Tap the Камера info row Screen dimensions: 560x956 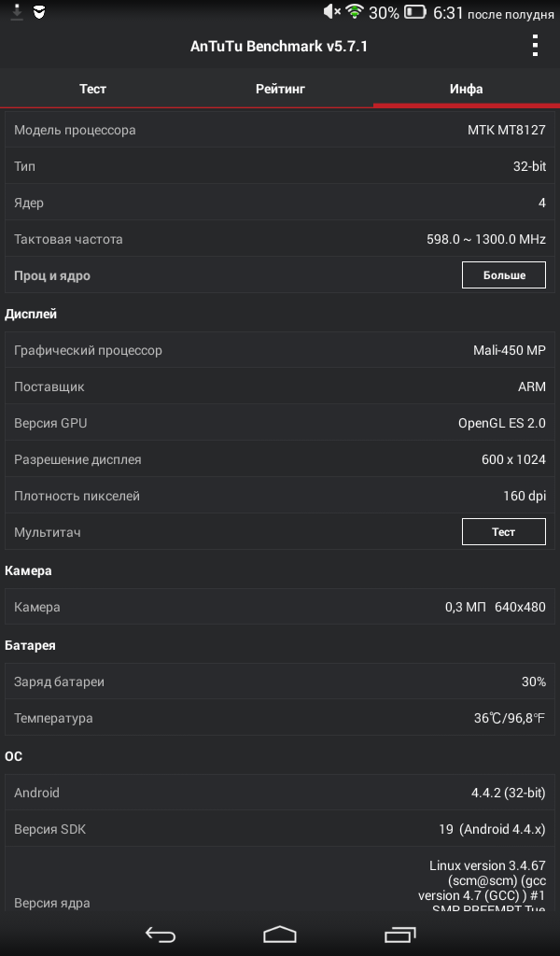[280, 607]
